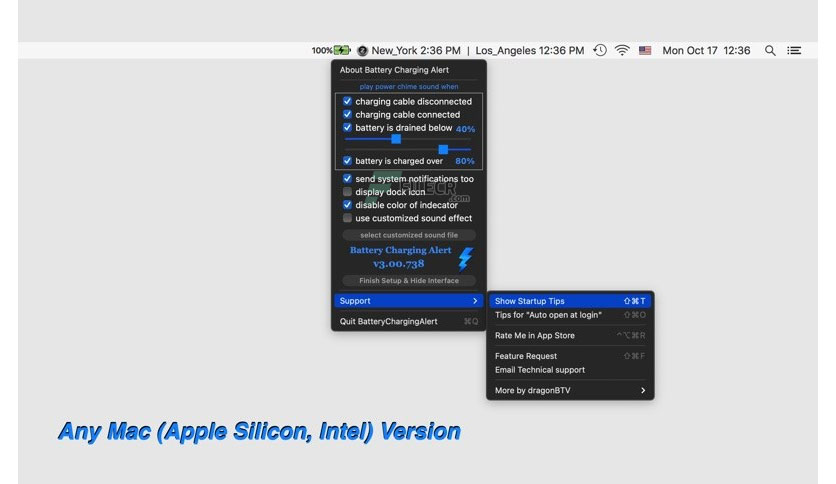Toggle battery is drained below checkbox
Viewport: 836px width, 484px height.
[347, 127]
